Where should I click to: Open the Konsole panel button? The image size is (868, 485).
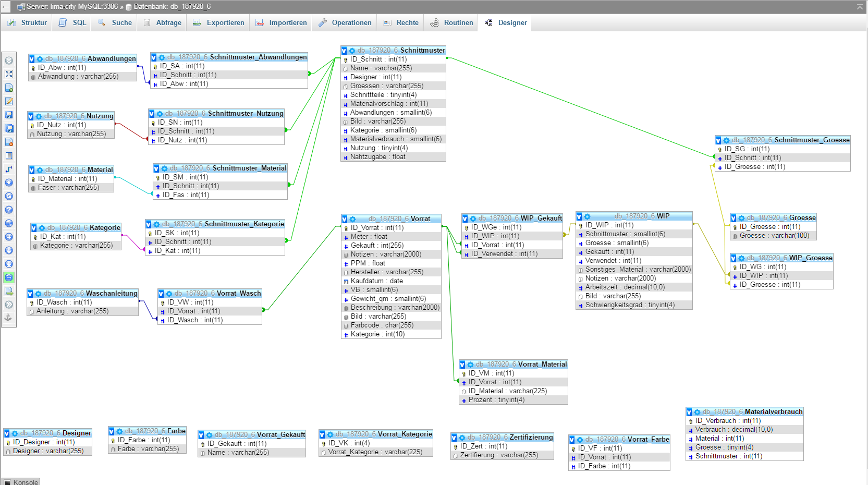click(21, 482)
